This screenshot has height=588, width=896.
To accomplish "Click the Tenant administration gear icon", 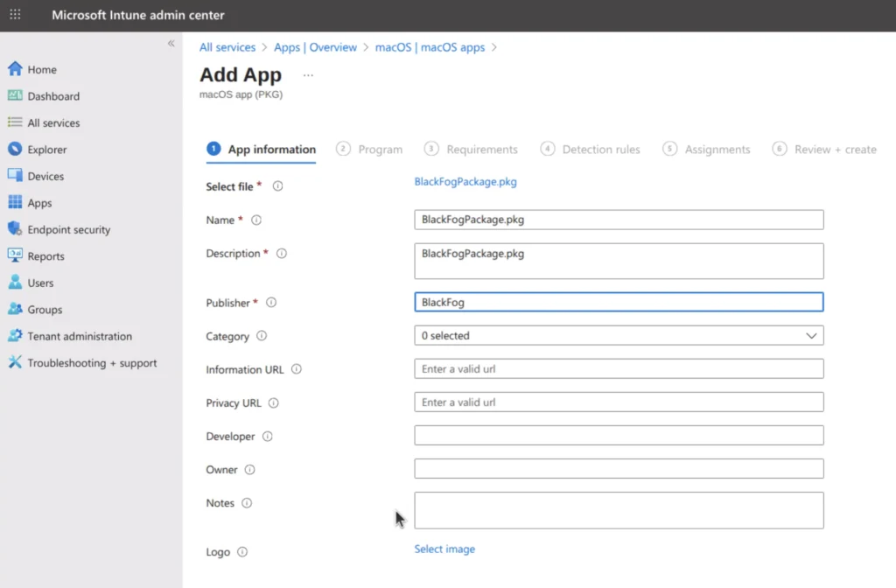I will [x=15, y=335].
